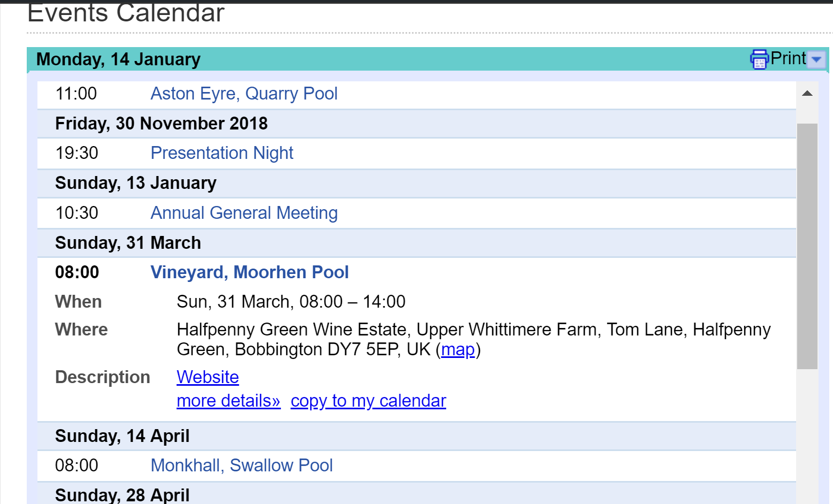Click the bold 08:00 Vineyard event time
The height and width of the screenshot is (504, 833).
(x=77, y=272)
